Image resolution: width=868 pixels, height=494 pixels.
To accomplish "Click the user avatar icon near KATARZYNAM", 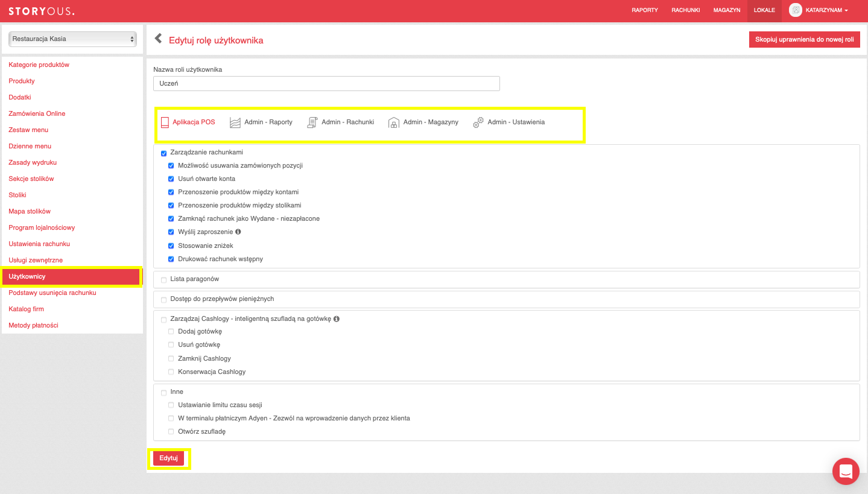I will [796, 10].
